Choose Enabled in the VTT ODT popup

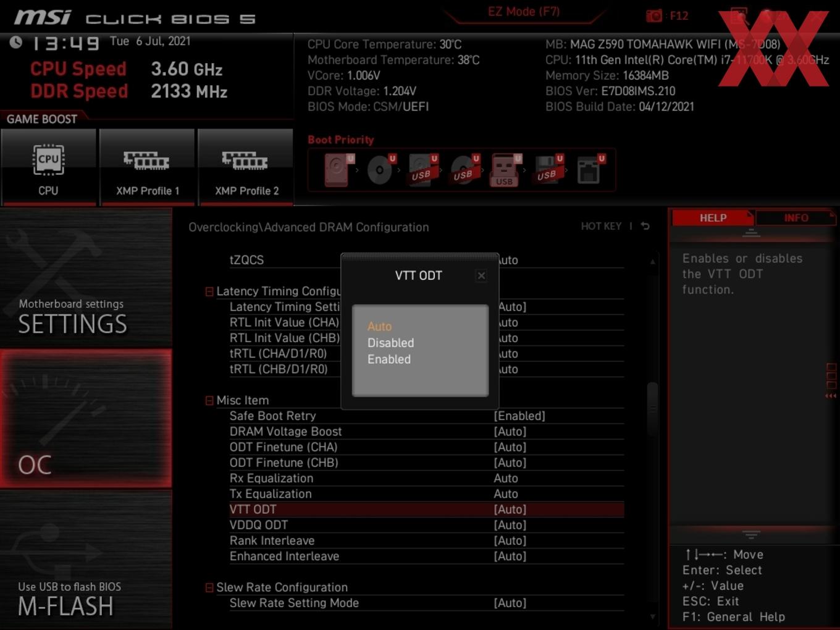click(388, 359)
